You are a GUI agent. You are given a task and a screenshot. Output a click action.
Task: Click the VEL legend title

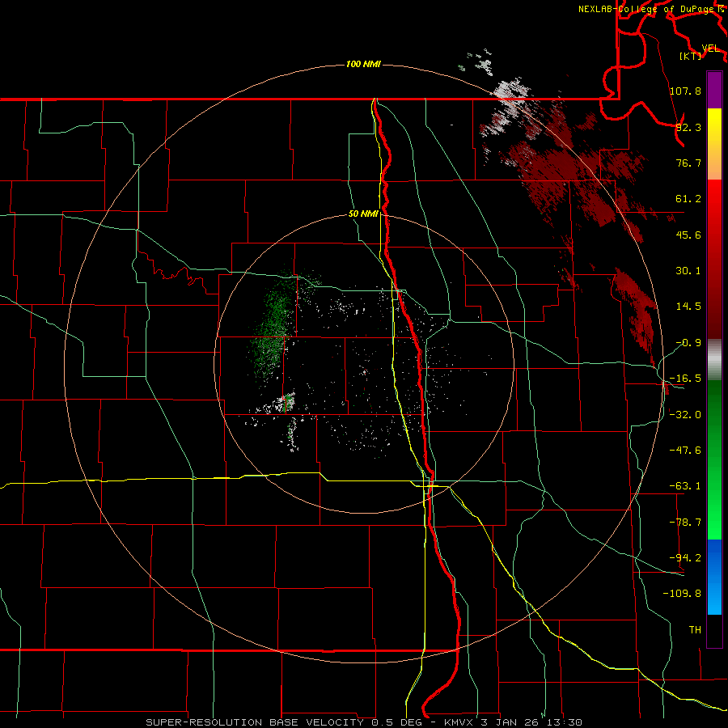click(x=711, y=49)
